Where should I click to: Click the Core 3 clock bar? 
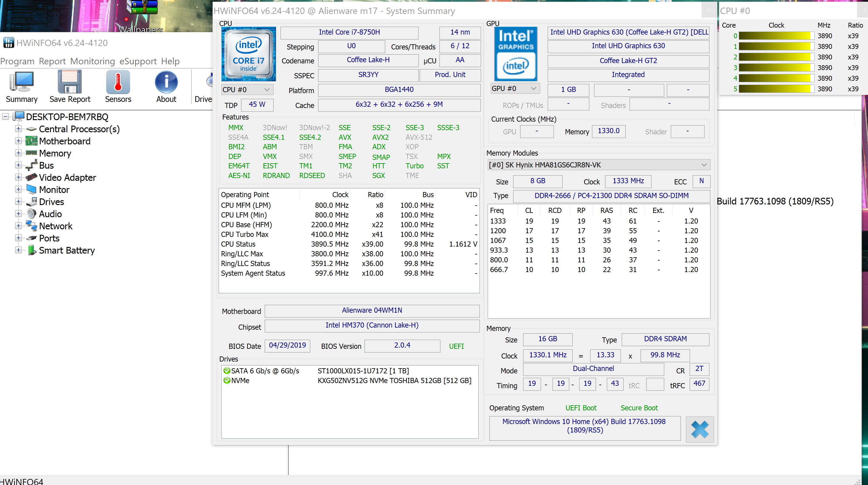[776, 68]
